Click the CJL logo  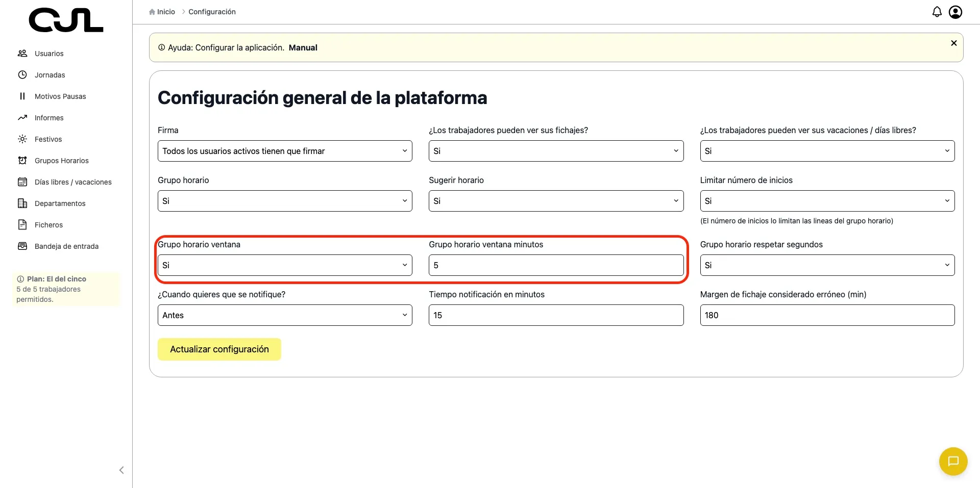(x=66, y=20)
